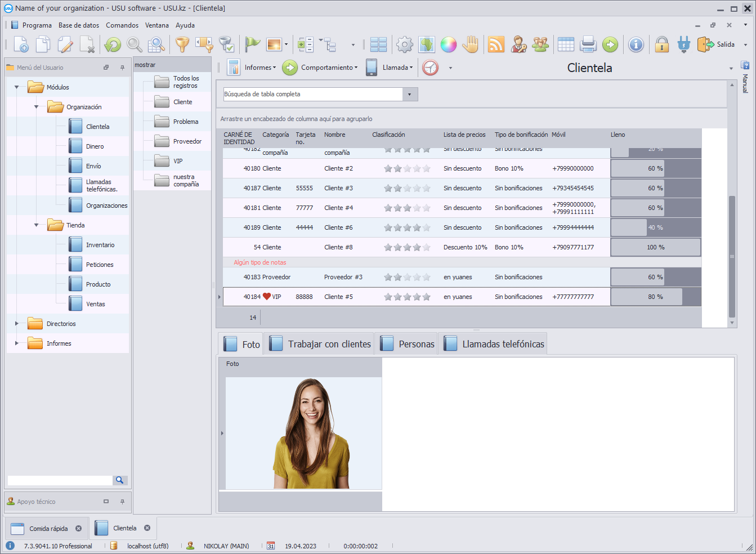Click the group of users icon
Viewport: 756px width, 554px height.
click(540, 44)
